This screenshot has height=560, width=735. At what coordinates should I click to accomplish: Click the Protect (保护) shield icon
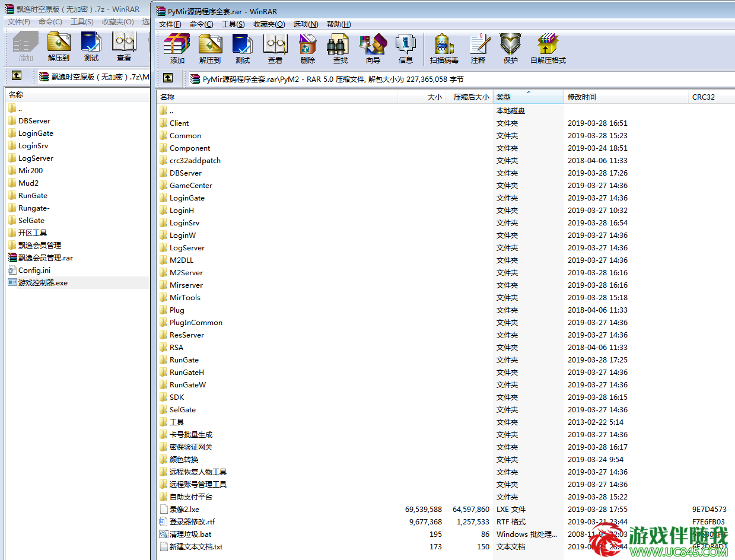pyautogui.click(x=511, y=49)
